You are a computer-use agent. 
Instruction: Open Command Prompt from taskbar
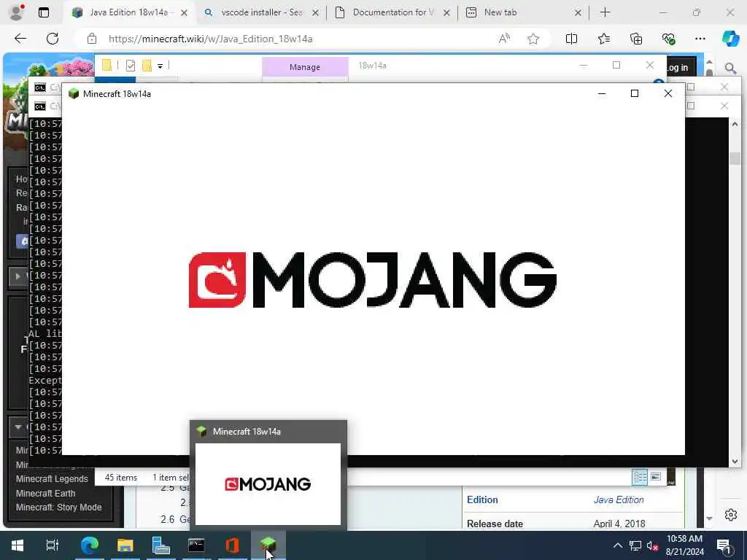coord(196,545)
